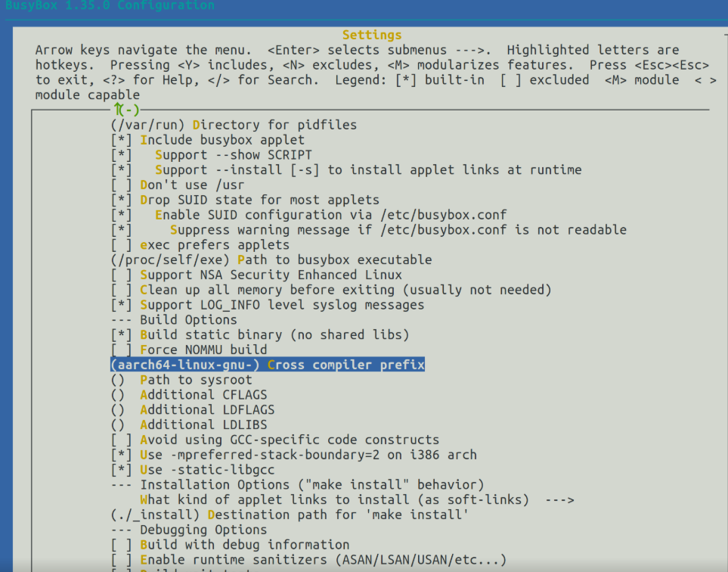Enable runtime sanitizers (ASAN/LSAN/USAN/etc...)
The image size is (728, 572).
tap(308, 559)
